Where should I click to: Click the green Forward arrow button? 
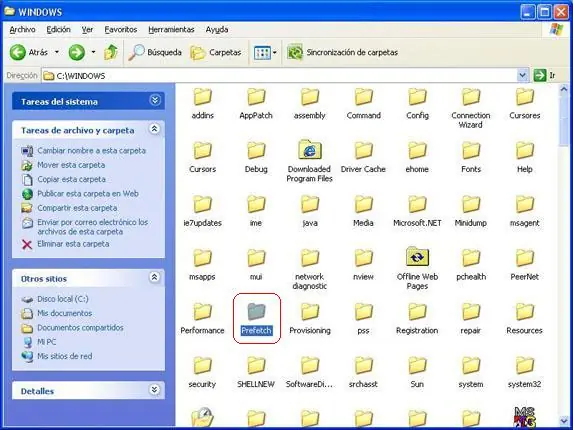coord(76,53)
